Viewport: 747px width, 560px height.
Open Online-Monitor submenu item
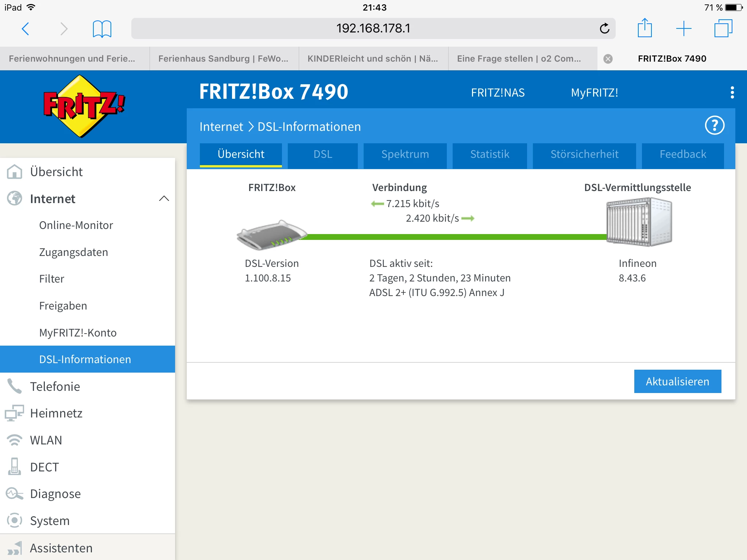click(88, 225)
